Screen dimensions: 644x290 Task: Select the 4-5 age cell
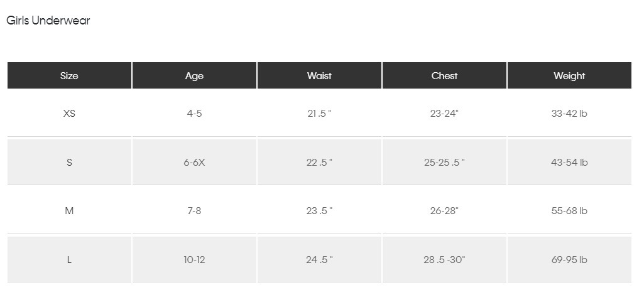(194, 114)
